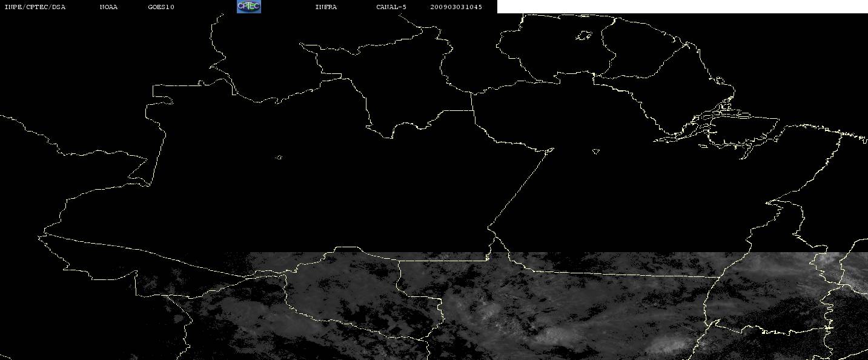Click the 200903031045 timestamp text
Image resolution: width=868 pixels, height=360 pixels.
pos(456,7)
